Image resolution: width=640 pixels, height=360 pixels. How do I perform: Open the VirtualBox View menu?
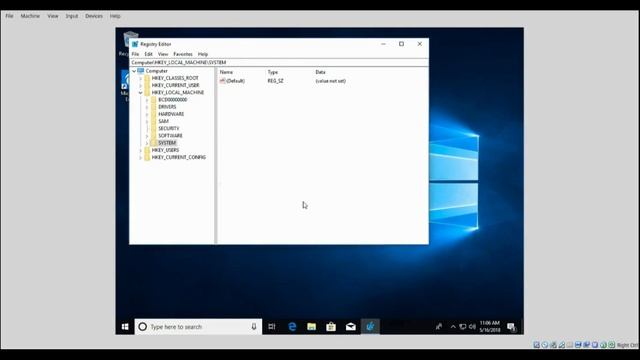coord(53,16)
